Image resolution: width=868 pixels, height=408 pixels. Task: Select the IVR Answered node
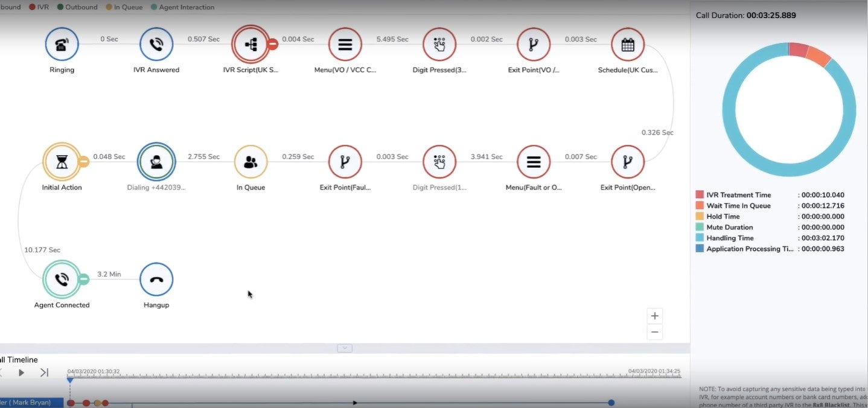pos(156,44)
